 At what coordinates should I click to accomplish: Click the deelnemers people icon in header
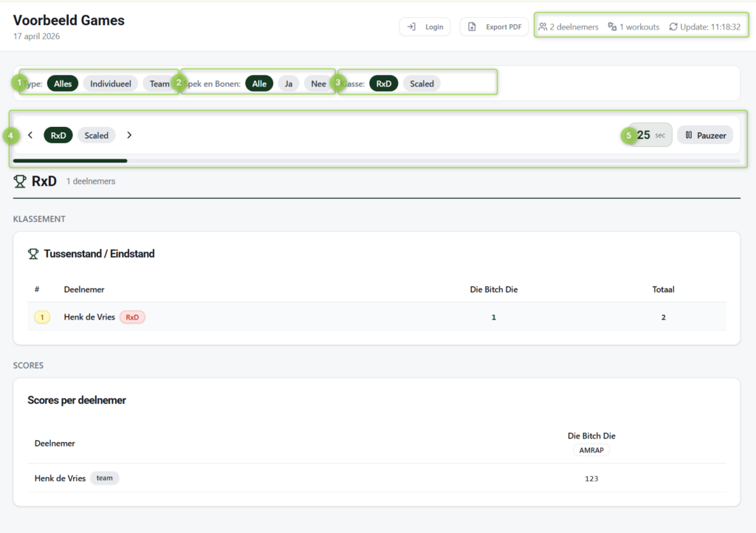point(543,27)
